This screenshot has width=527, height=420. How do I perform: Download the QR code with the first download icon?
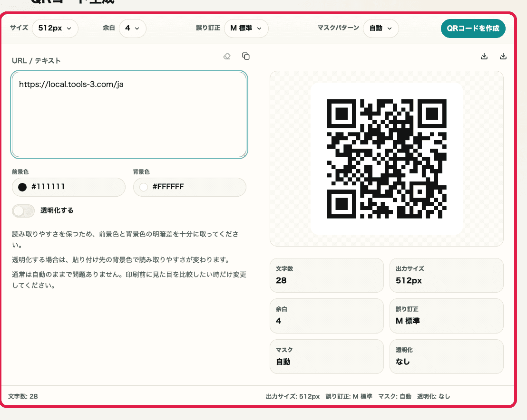(484, 56)
